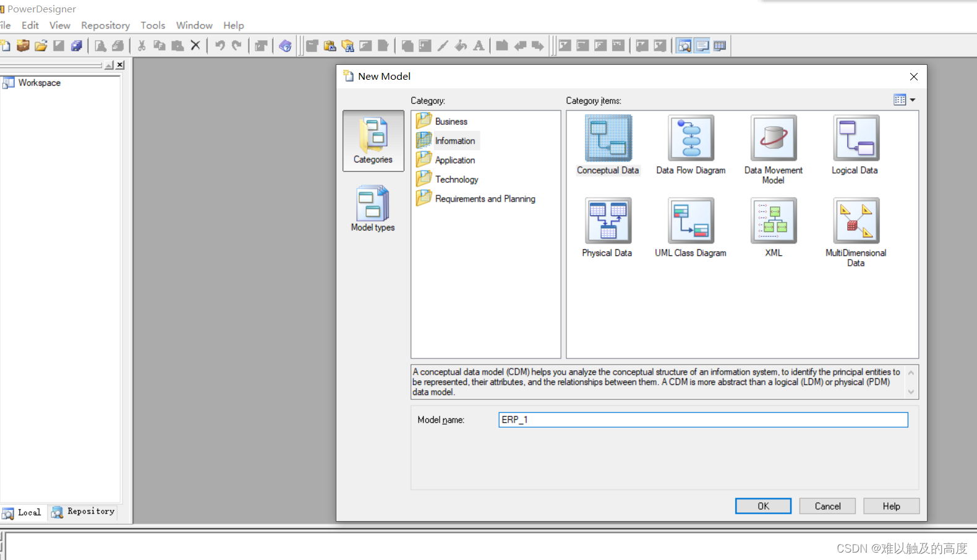The image size is (977, 560).
Task: Click the Workspace icon in browser panel
Action: coord(8,83)
